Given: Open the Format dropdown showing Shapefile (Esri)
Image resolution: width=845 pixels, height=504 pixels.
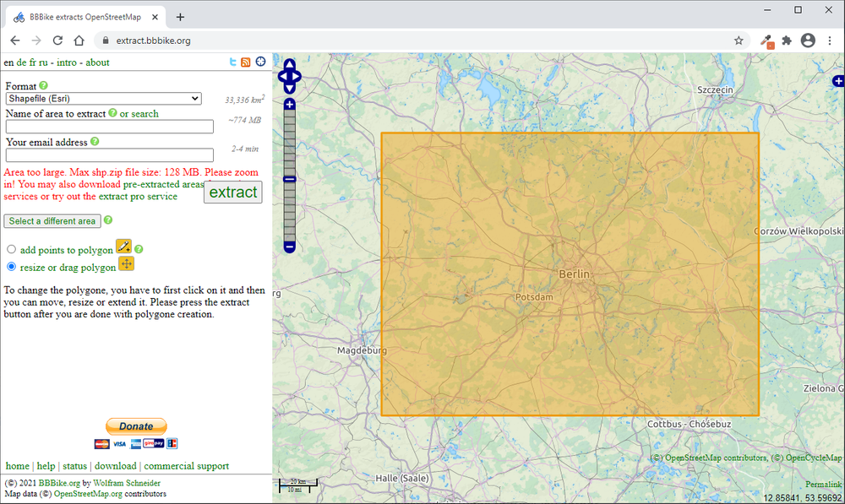Looking at the screenshot, I should [x=104, y=98].
